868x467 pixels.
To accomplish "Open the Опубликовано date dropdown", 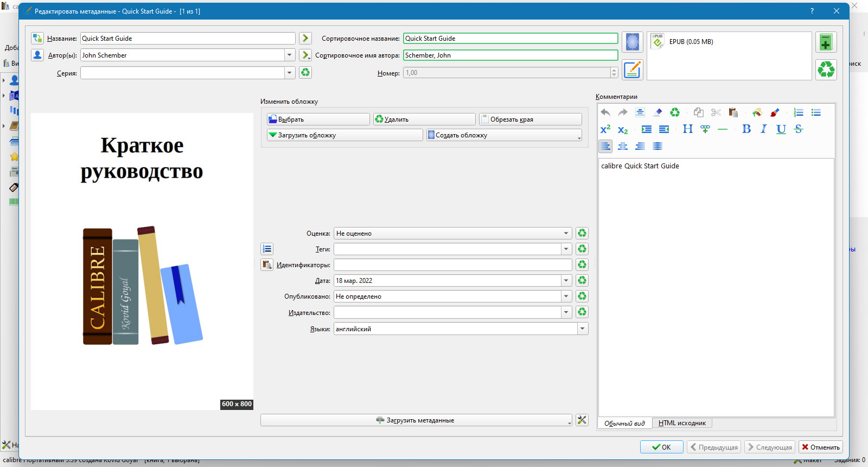I will pos(566,296).
